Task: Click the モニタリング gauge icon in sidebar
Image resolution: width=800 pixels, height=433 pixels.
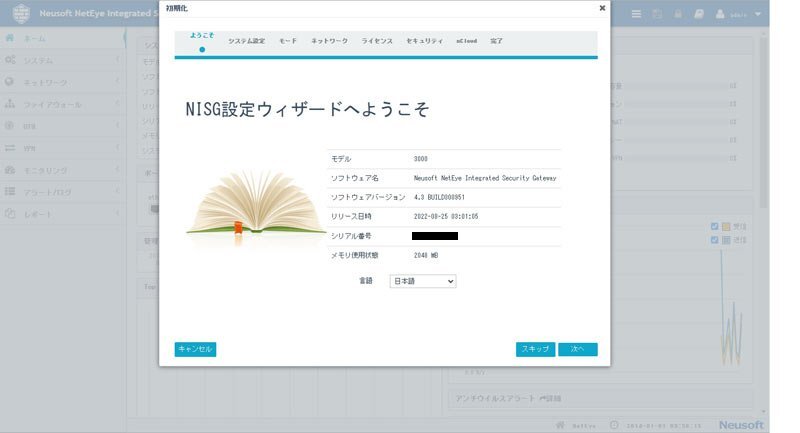Action: pos(10,170)
